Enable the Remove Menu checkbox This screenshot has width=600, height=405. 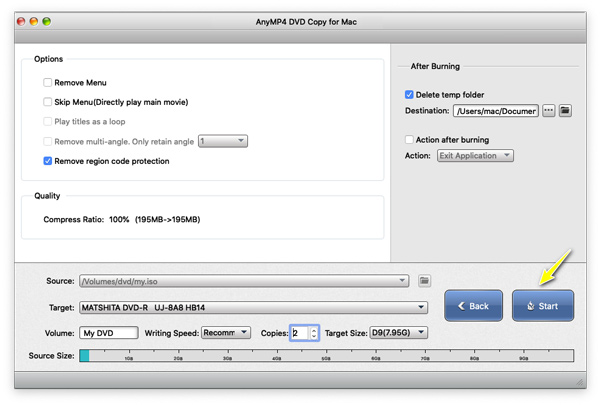[48, 83]
